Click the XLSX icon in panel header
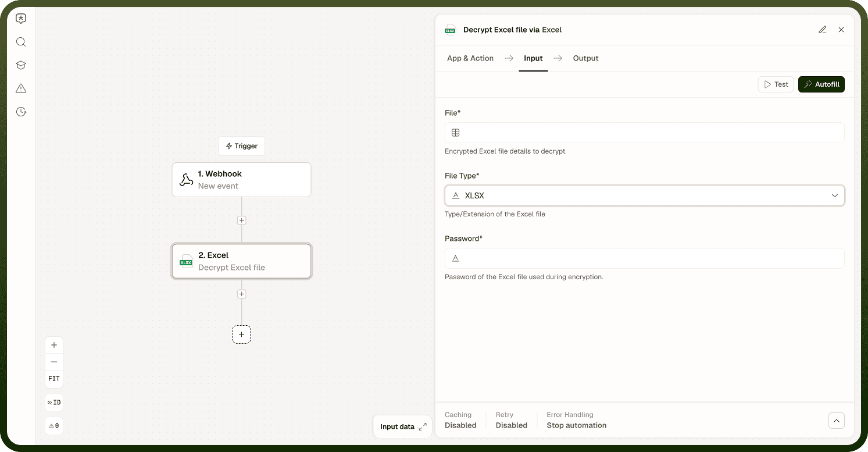Screen dimensions: 868x452 pos(451,30)
